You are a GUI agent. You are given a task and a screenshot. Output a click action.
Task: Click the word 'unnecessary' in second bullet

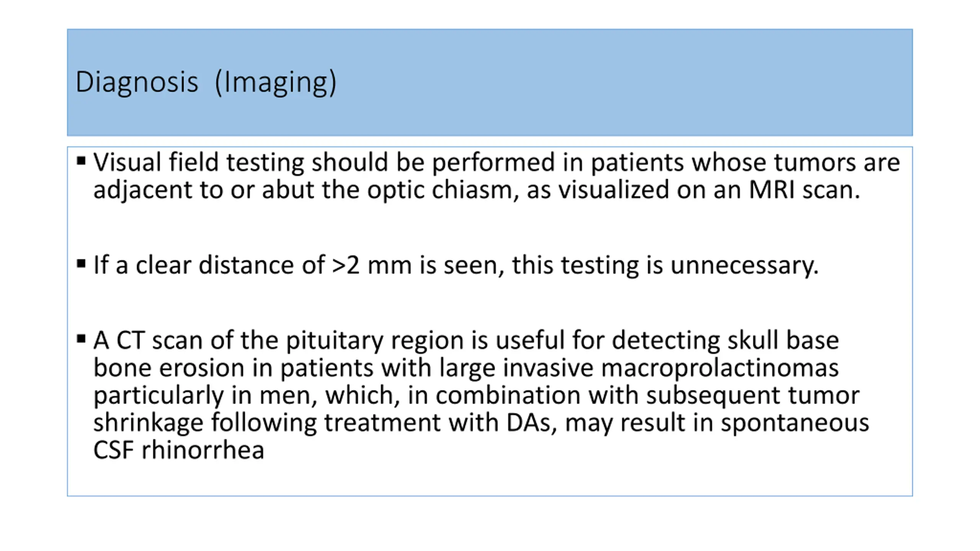pos(744,265)
